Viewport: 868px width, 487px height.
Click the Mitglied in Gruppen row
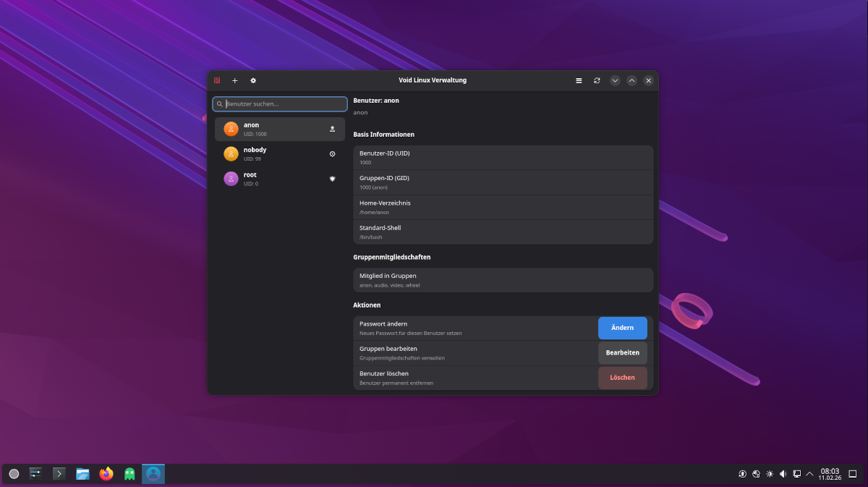tap(503, 280)
